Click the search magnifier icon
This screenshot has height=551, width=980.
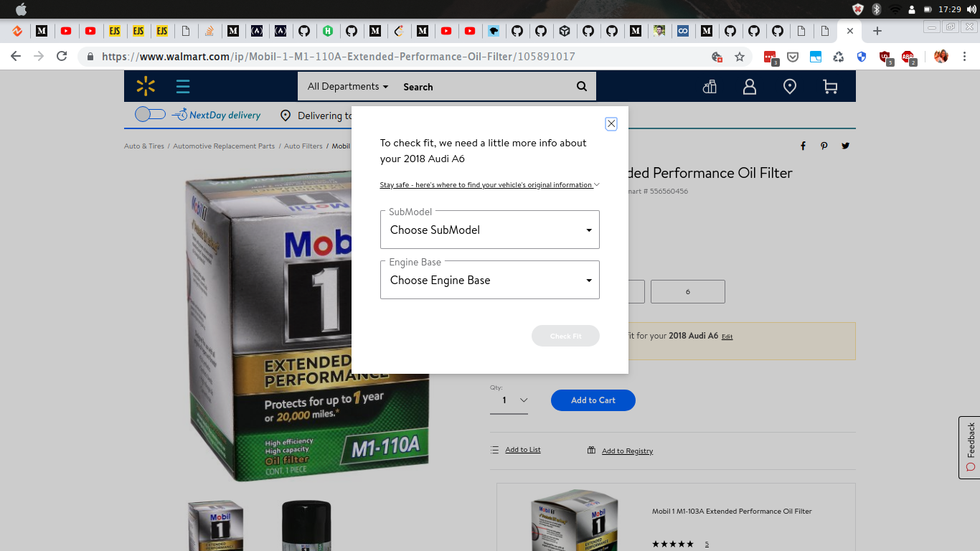coord(582,87)
